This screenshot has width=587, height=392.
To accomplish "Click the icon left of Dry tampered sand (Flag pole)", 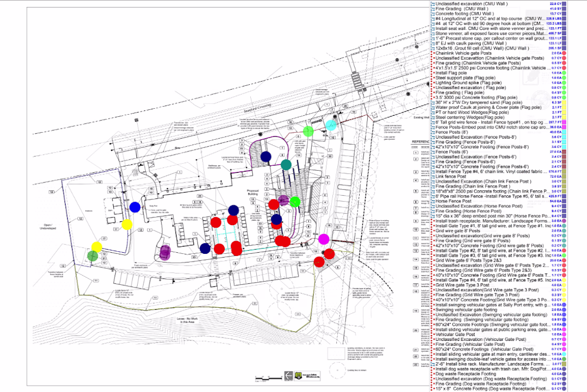I will [433, 102].
